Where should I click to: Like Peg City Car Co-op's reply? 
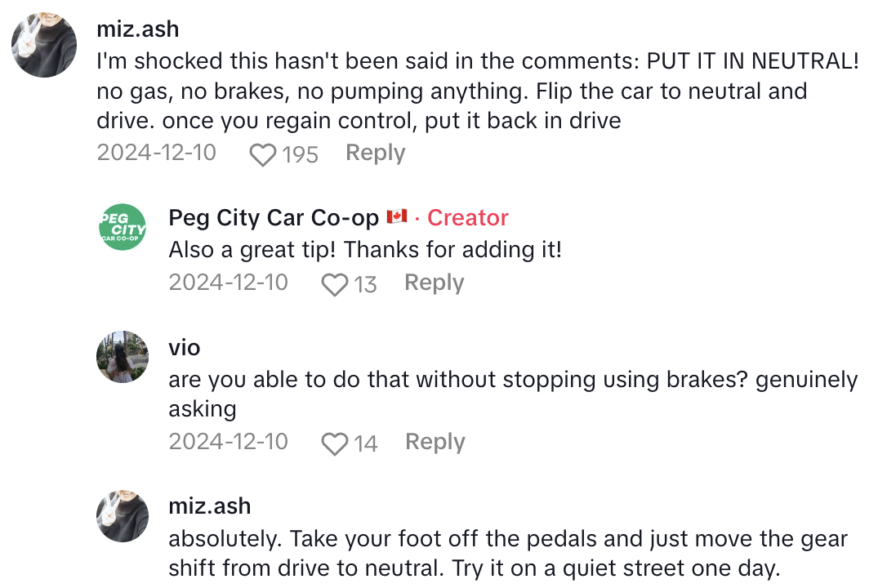(334, 284)
